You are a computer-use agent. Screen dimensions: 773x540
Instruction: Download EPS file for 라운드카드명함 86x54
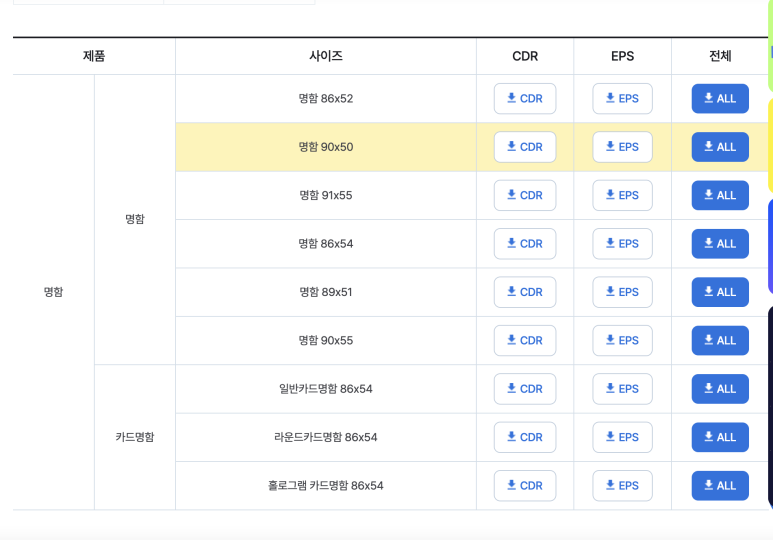pos(622,437)
